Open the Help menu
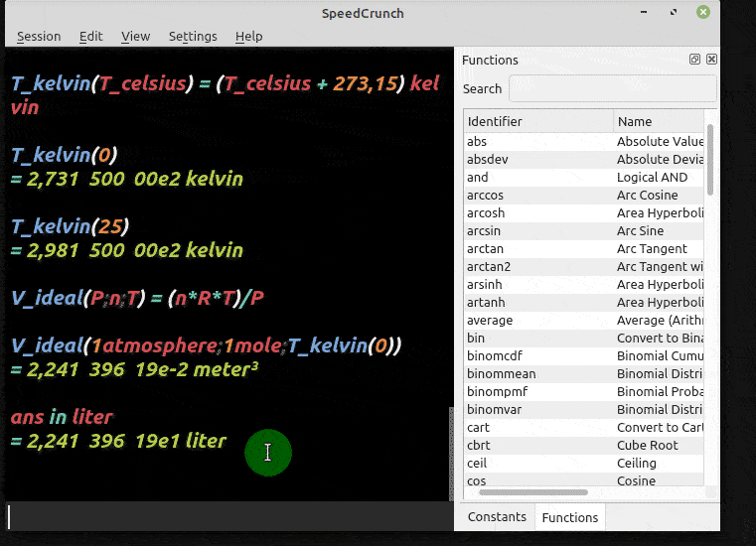Image resolution: width=756 pixels, height=546 pixels. click(248, 36)
